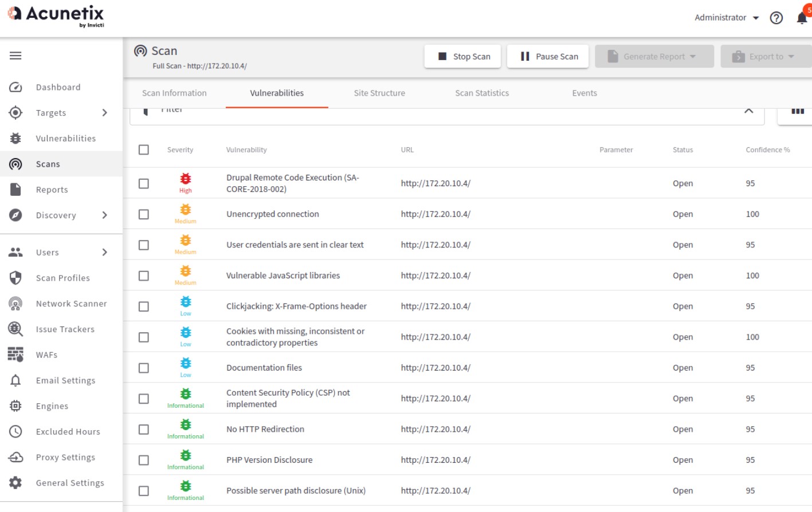
Task: Open Dashboard from the sidebar
Action: 58,87
